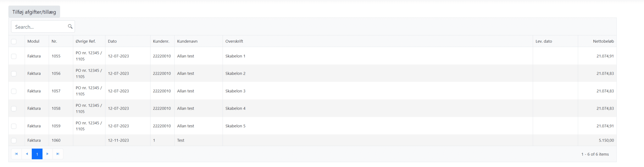Sort by the Dato column header

click(x=112, y=41)
